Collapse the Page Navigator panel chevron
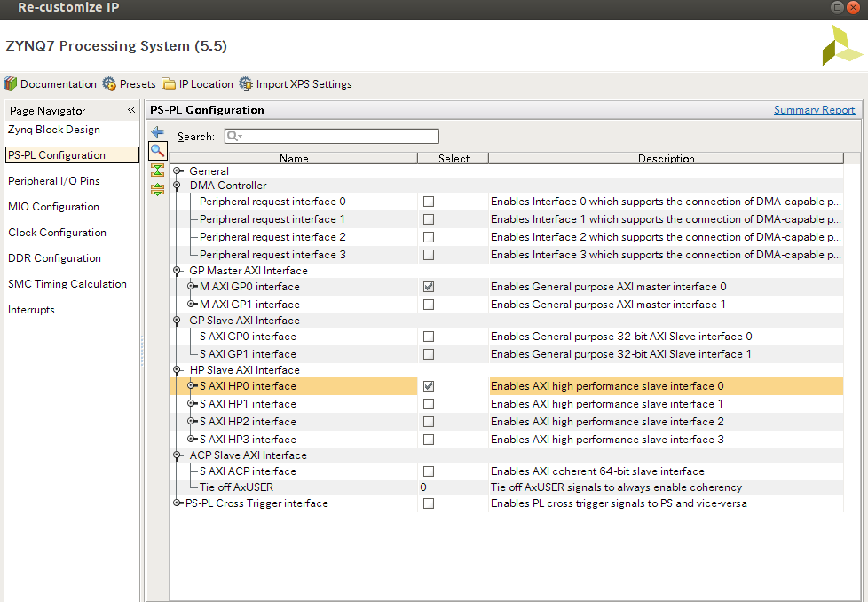This screenshot has height=602, width=868. [x=131, y=109]
